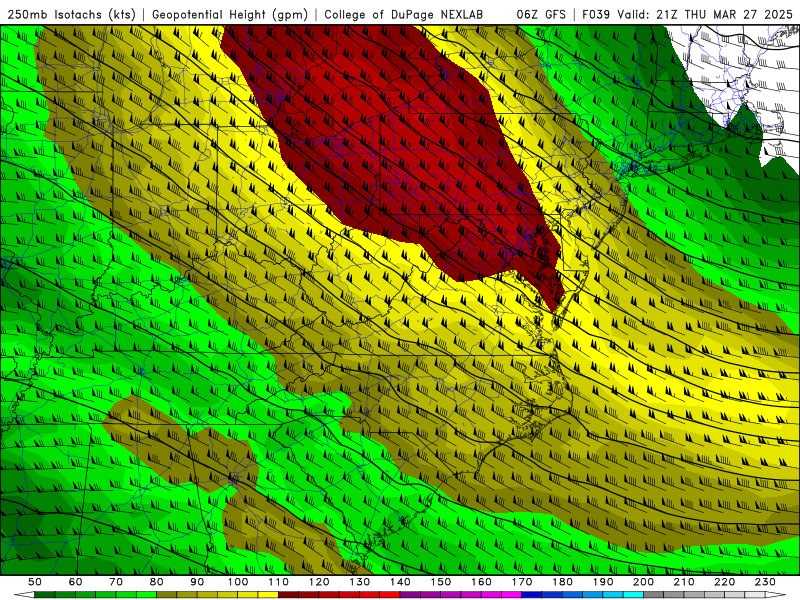
Task: Click the "Valid: 21Z THU MAR 27 2025" text
Action: click(705, 14)
